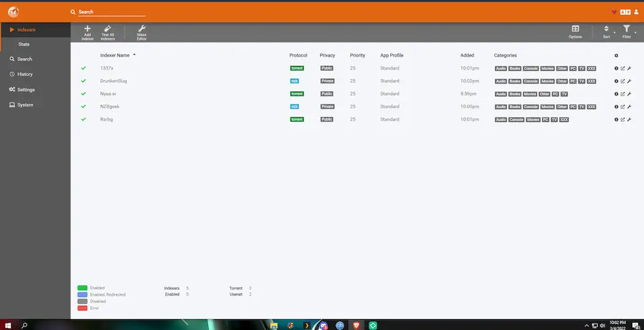Screen dimensions: 644x330
Task: Open keyboard shortcuts icon in header
Action: click(625, 12)
